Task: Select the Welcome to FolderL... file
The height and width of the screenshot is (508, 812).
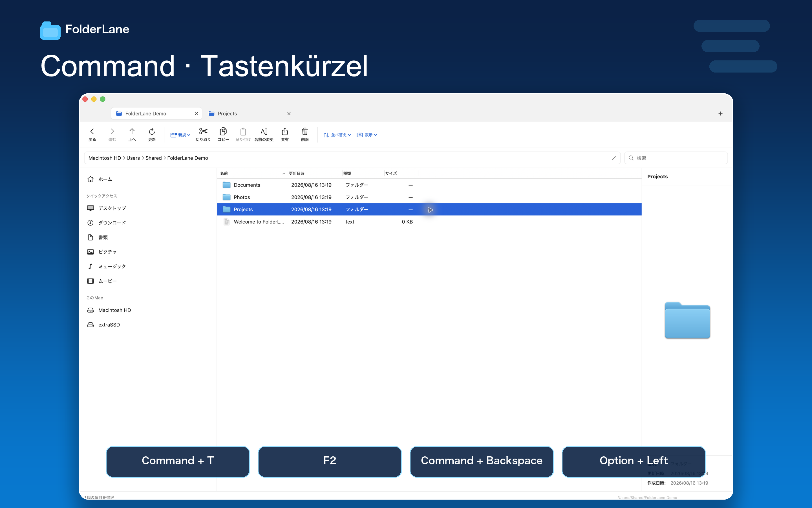Action: tap(429, 222)
